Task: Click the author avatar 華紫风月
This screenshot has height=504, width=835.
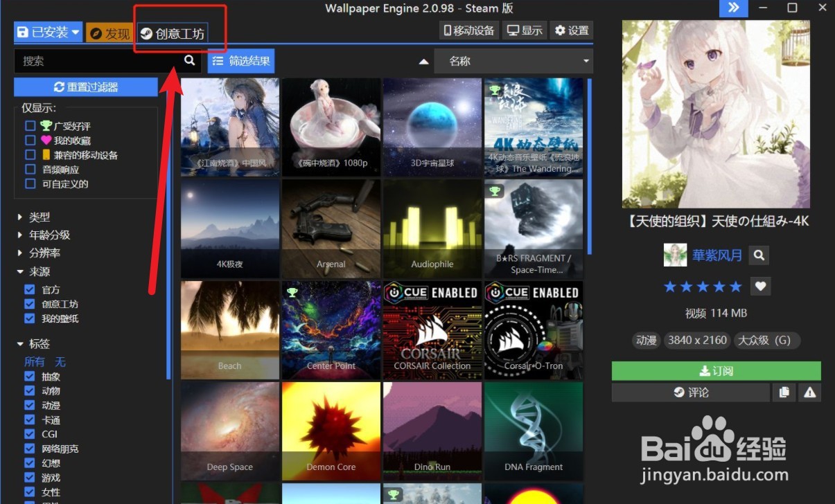Action: click(x=675, y=255)
